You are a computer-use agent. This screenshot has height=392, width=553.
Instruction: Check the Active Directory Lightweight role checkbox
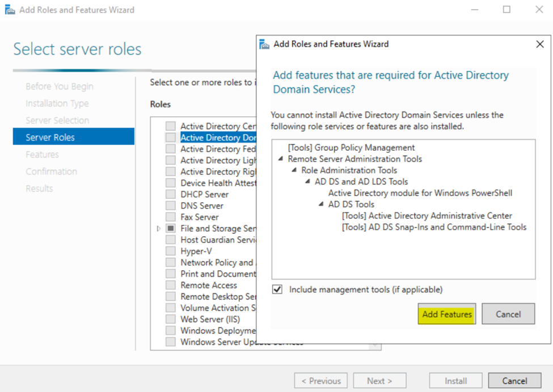(x=171, y=160)
